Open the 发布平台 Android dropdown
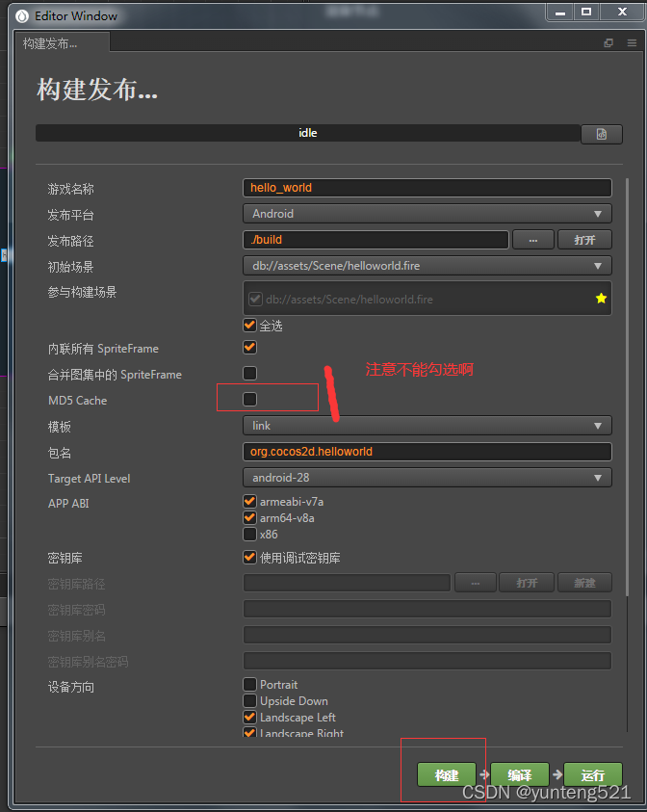 click(427, 214)
